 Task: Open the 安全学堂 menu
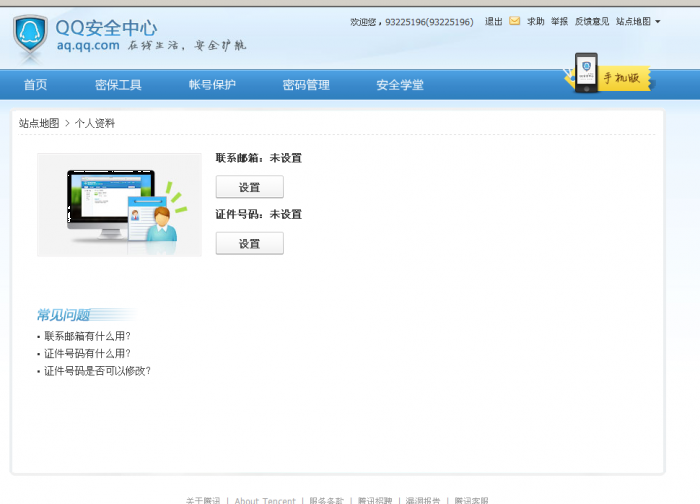pyautogui.click(x=400, y=84)
